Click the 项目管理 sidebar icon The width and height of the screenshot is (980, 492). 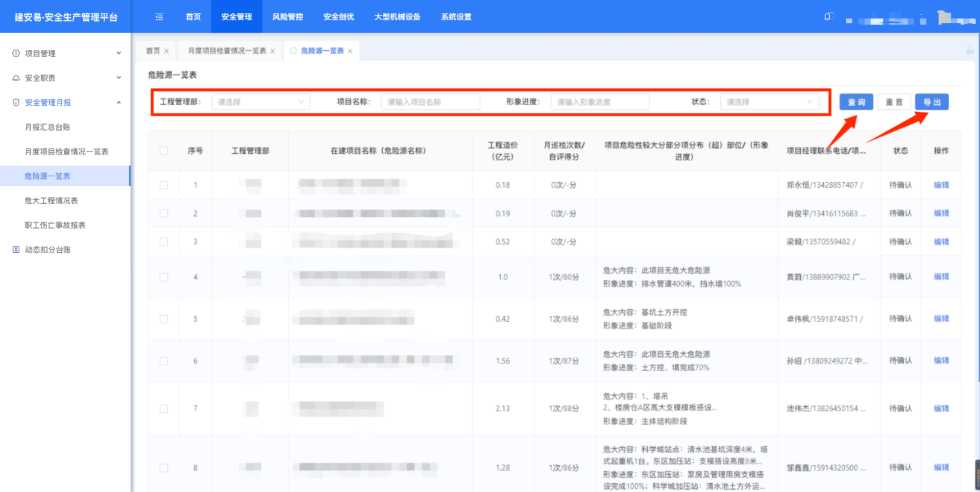pos(16,53)
